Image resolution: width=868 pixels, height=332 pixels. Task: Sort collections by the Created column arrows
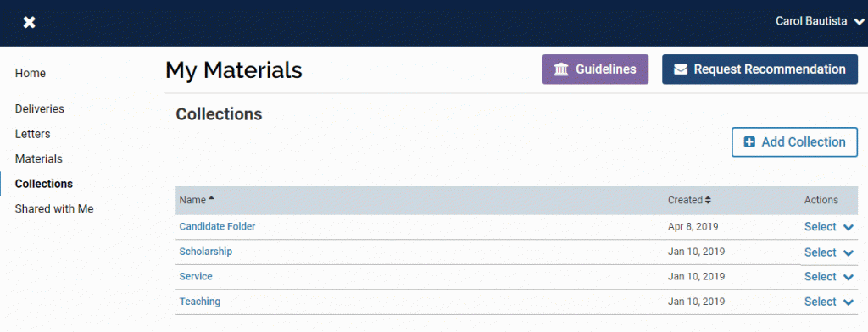708,200
